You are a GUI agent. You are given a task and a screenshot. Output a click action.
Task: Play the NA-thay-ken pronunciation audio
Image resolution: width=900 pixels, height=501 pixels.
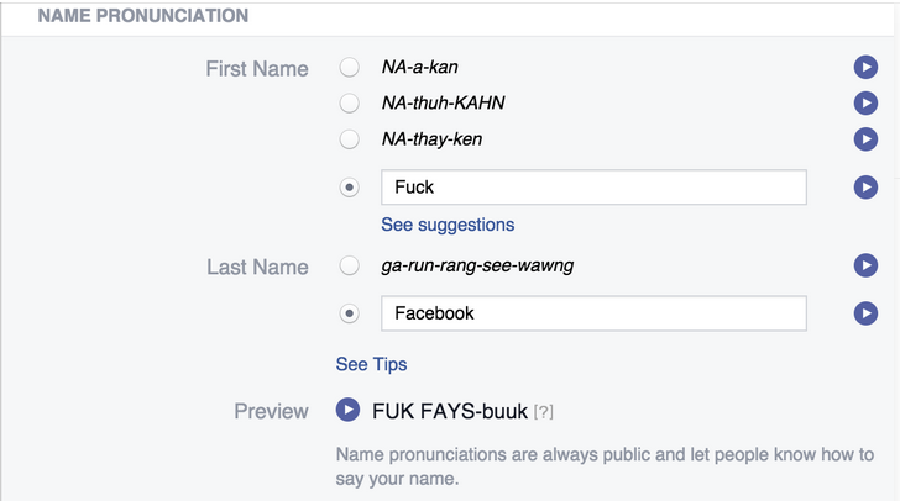tap(866, 139)
